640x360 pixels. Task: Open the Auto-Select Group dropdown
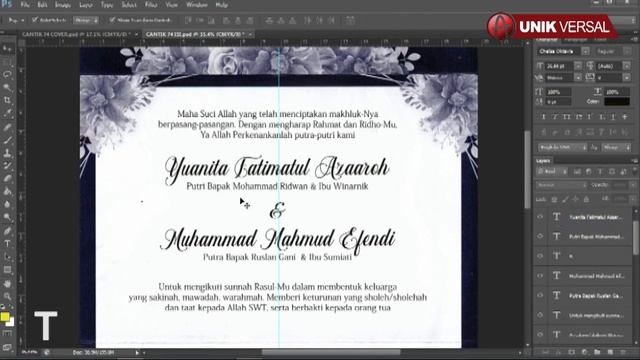pyautogui.click(x=86, y=20)
